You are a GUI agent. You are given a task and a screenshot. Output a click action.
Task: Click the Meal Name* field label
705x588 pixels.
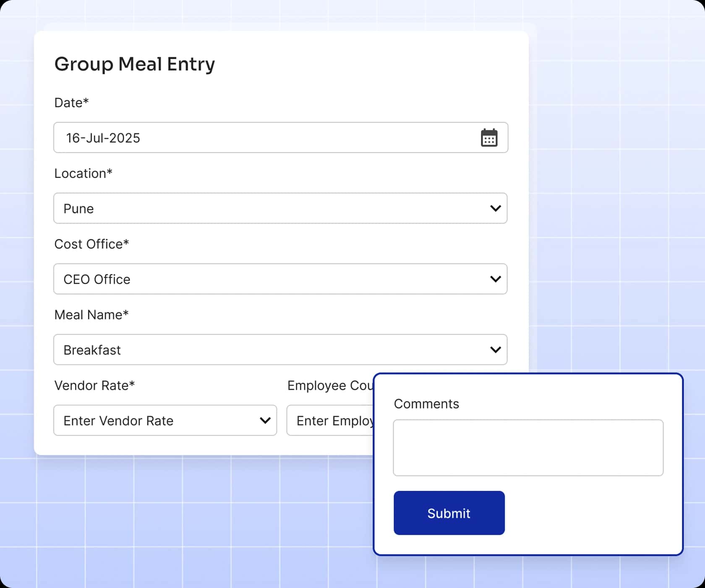(91, 315)
